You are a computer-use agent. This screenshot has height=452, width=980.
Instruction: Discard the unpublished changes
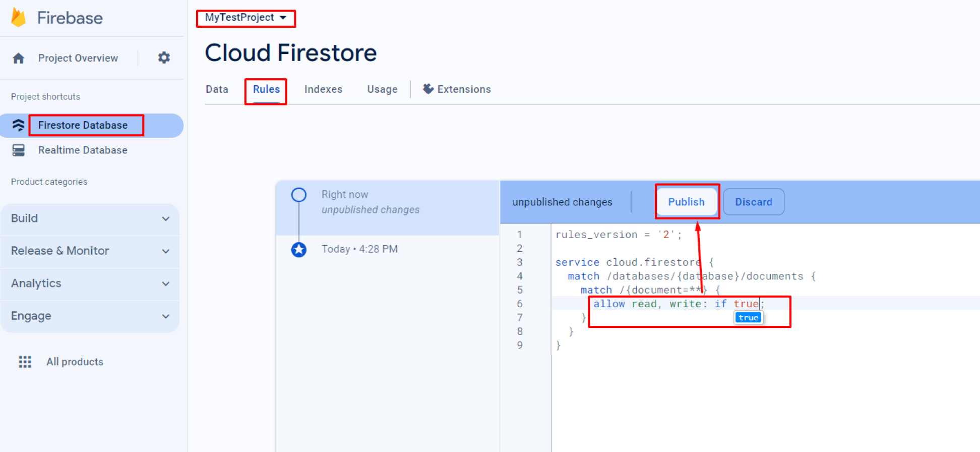[x=753, y=202]
